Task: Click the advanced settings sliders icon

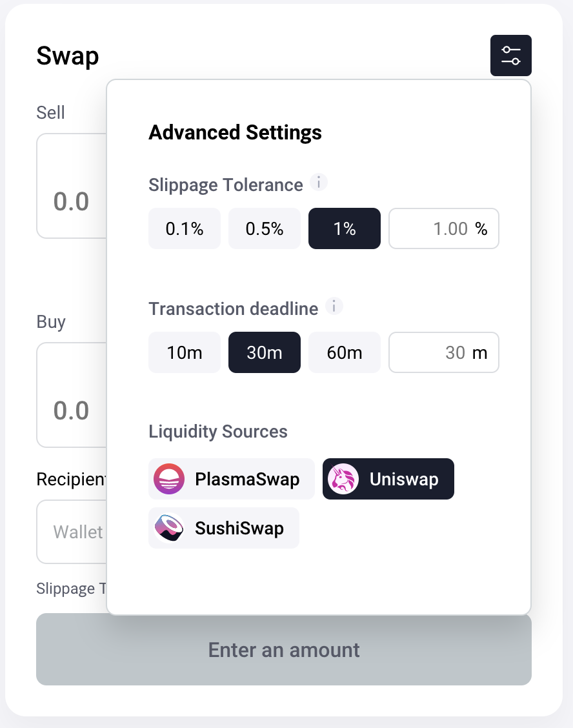Action: [510, 56]
